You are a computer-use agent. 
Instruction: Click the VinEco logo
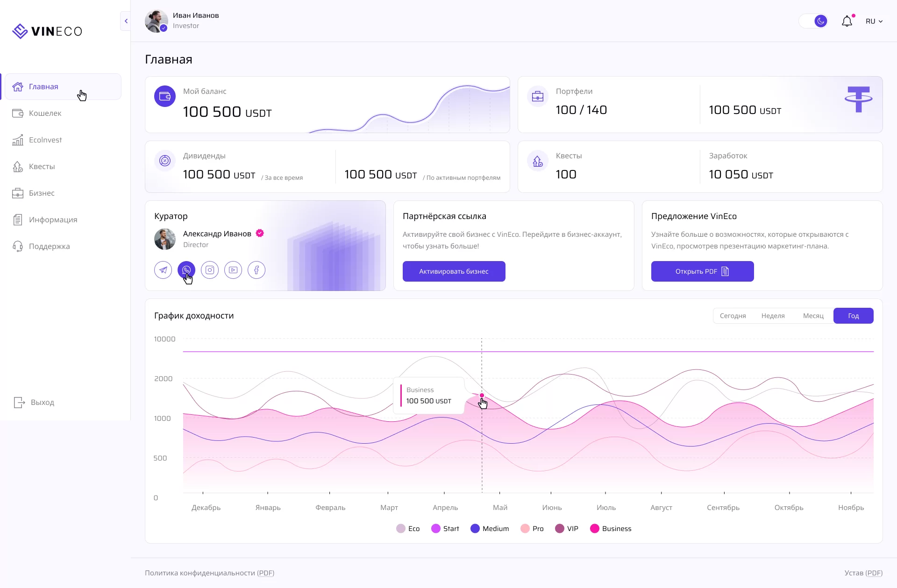(x=47, y=31)
